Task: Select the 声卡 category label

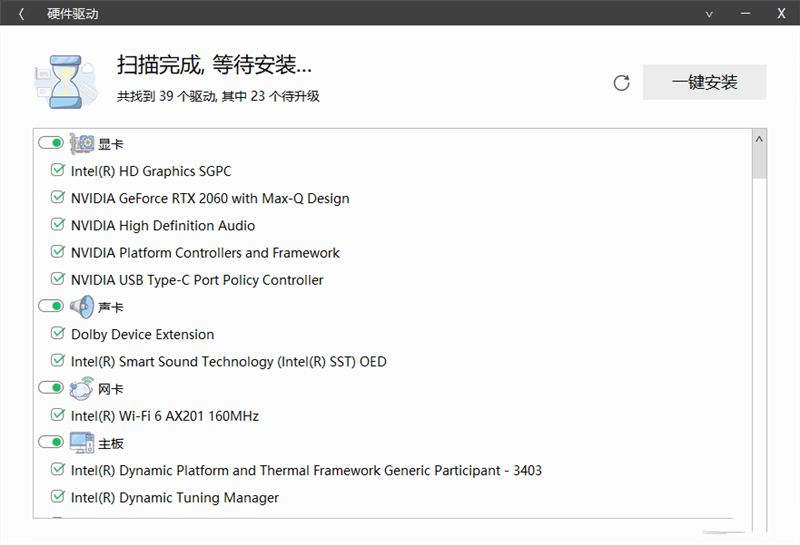Action: pos(111,307)
